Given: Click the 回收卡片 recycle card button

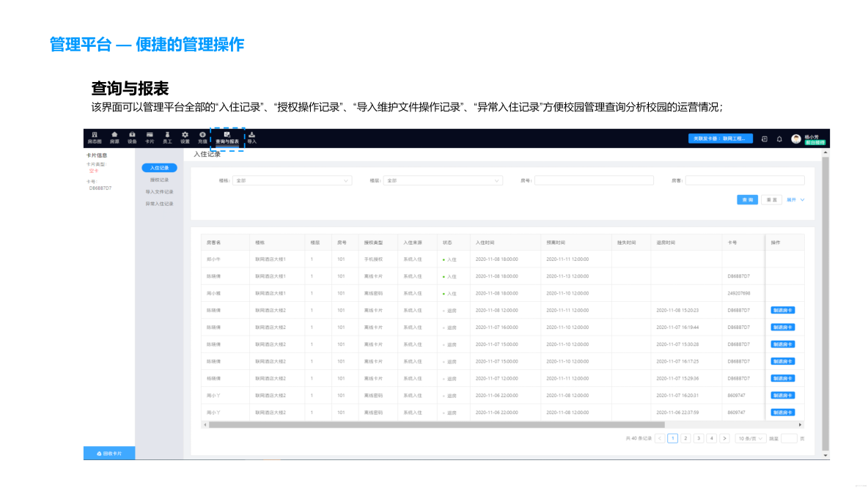Looking at the screenshot, I should 108,453.
